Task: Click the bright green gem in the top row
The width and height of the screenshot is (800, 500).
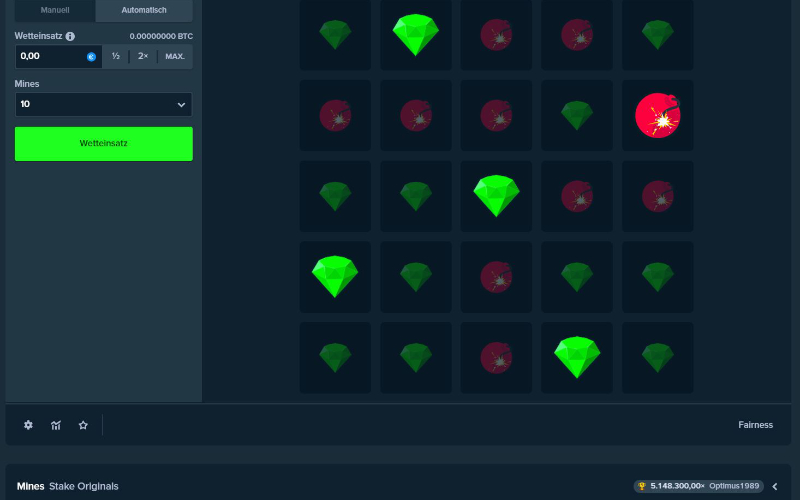Action: [x=415, y=35]
